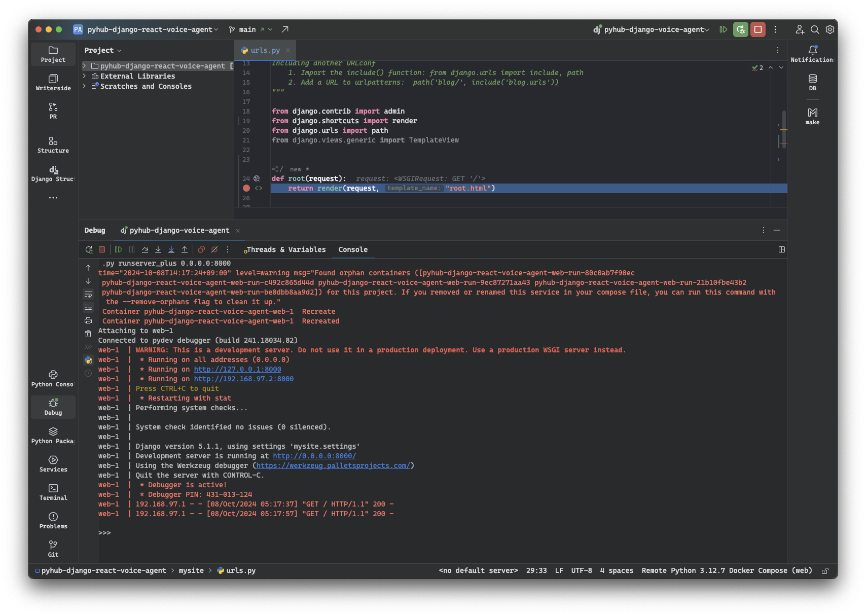Screen dimensions: 866x616
Task: Open the main branch dropdown
Action: (x=251, y=29)
